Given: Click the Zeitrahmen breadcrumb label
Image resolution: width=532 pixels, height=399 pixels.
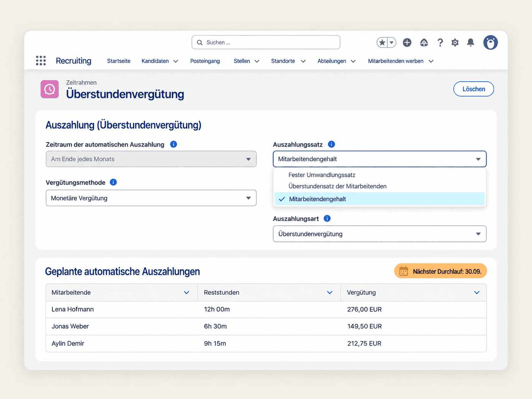Looking at the screenshot, I should coord(81,82).
